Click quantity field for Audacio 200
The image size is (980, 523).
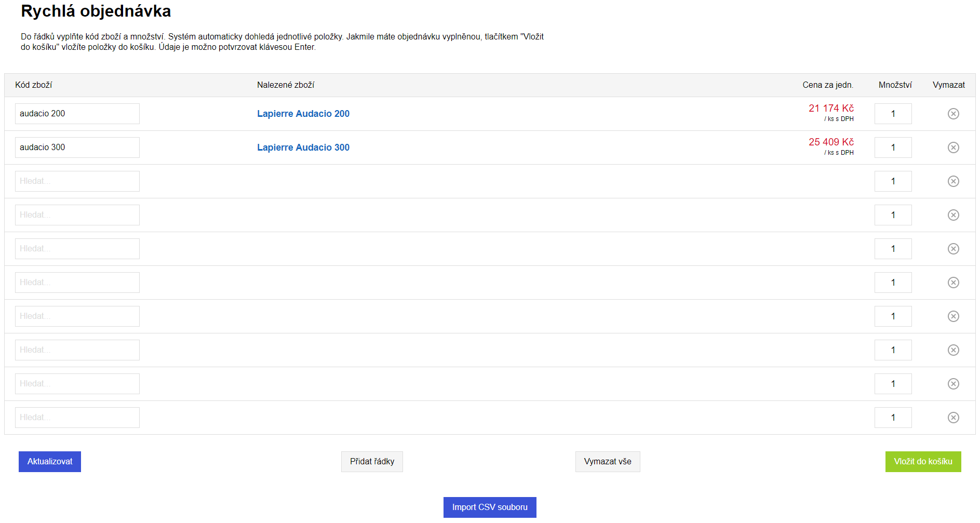893,114
